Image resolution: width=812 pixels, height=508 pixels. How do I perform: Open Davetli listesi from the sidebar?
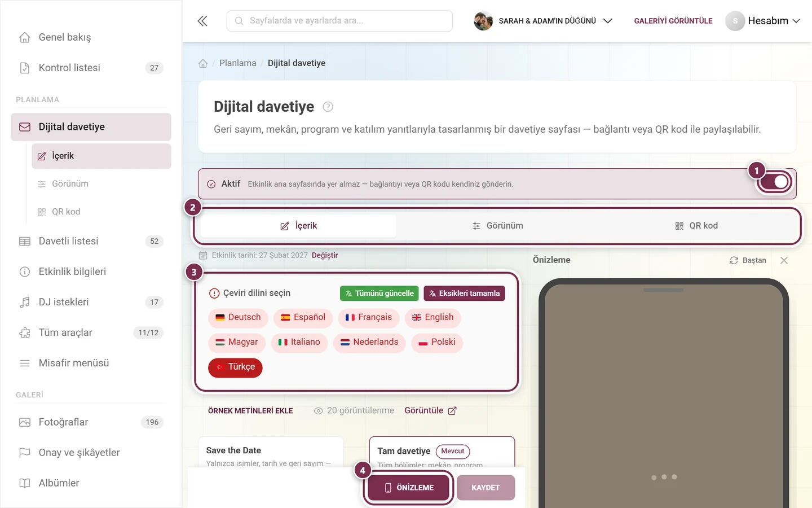pos(91,241)
